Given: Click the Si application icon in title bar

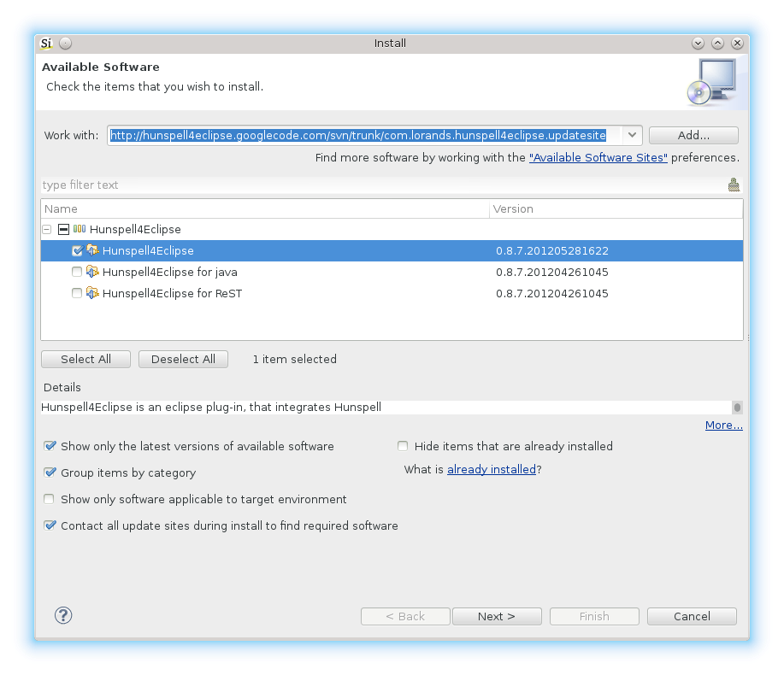Looking at the screenshot, I should 46,44.
